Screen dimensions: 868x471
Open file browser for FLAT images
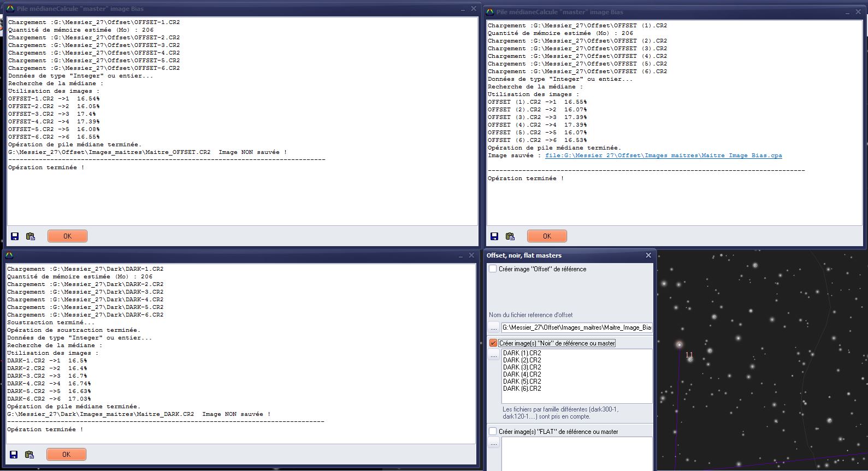click(x=494, y=443)
